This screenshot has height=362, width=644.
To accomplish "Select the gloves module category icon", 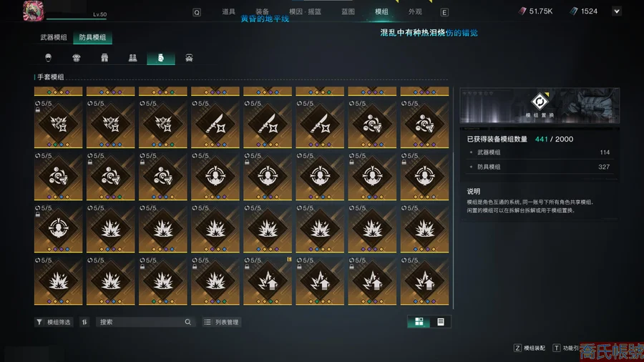I will pyautogui.click(x=161, y=58).
